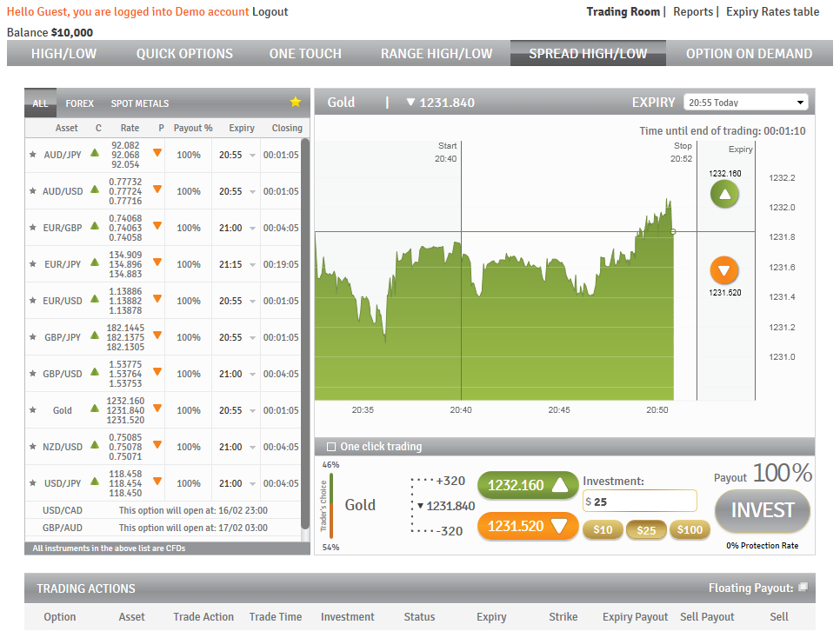Image resolution: width=840 pixels, height=638 pixels.
Task: Click the asset list vertical scrollbar
Action: (x=305, y=333)
